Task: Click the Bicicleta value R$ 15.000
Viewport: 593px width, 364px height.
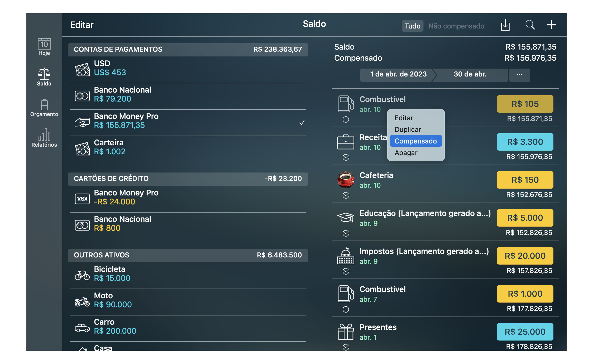Action: [x=112, y=278]
